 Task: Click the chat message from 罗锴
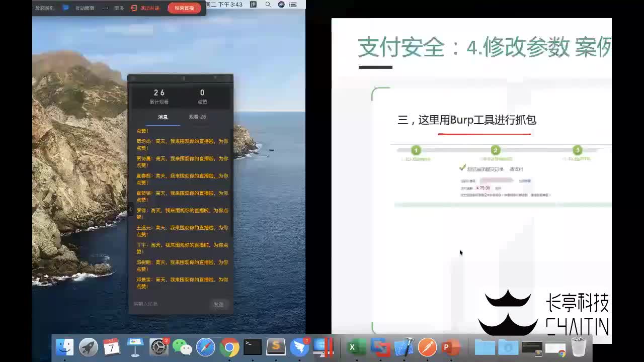coord(182,214)
